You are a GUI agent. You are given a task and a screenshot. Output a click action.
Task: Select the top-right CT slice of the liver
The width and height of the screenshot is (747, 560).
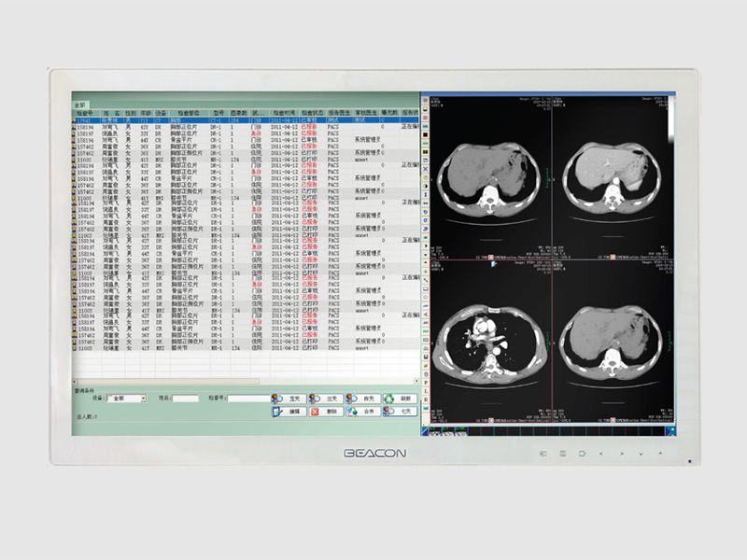613,178
